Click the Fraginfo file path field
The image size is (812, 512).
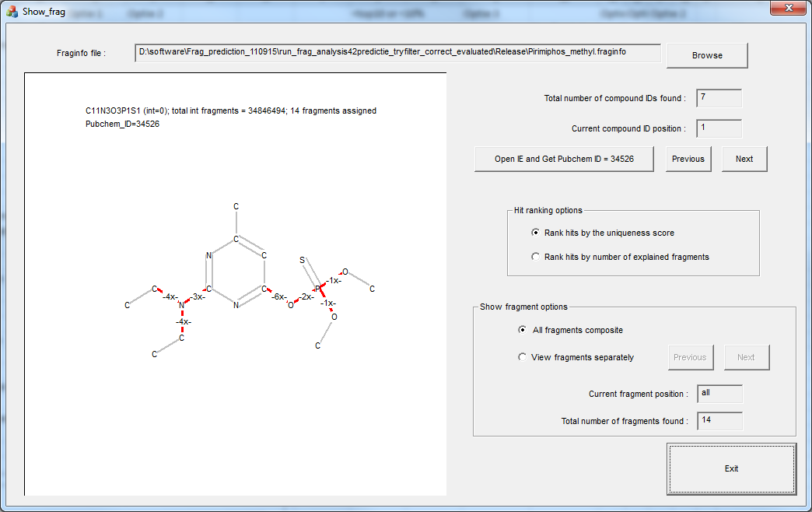point(397,53)
